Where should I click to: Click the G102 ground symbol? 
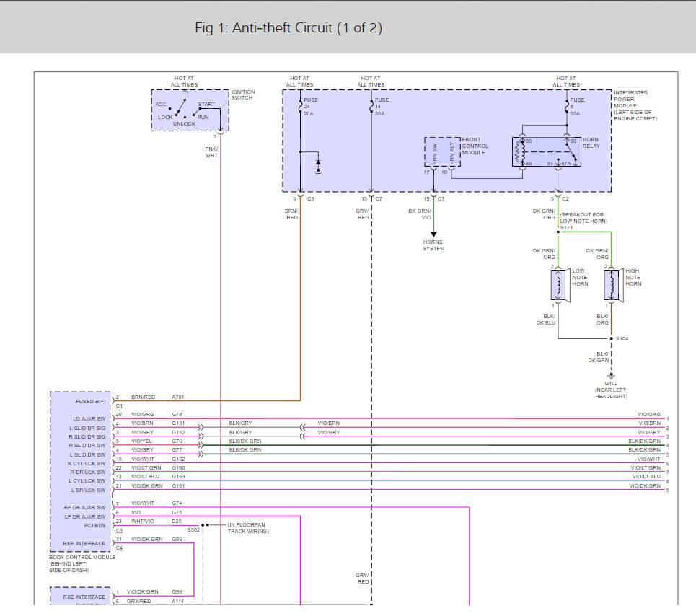coord(611,376)
